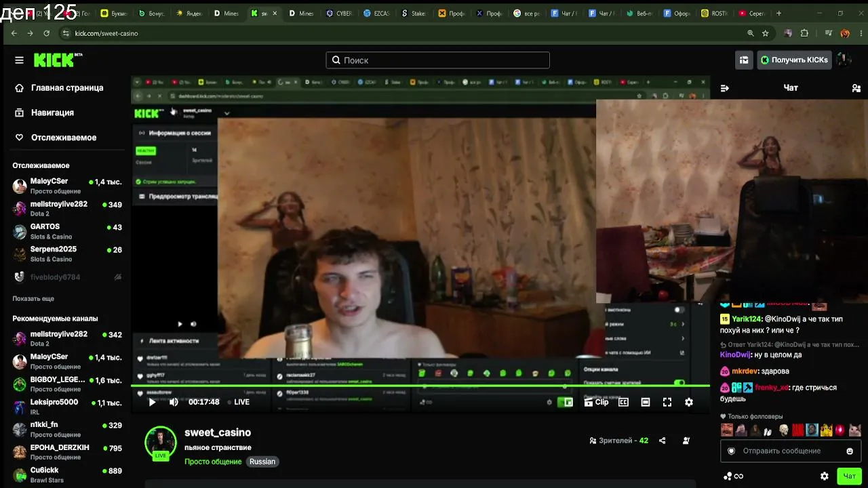The height and width of the screenshot is (488, 868).
Task: Close the active Kick tab
Action: pyautogui.click(x=275, y=13)
